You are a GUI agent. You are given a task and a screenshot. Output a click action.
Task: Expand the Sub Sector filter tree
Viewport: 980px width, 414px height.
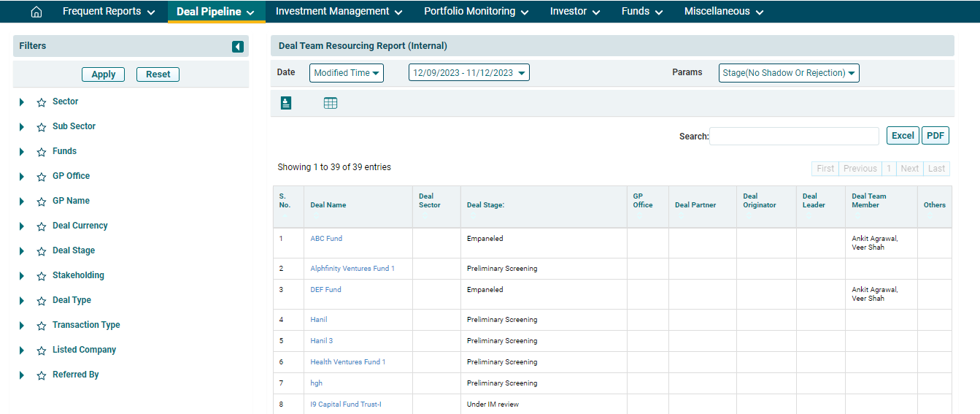(x=22, y=127)
